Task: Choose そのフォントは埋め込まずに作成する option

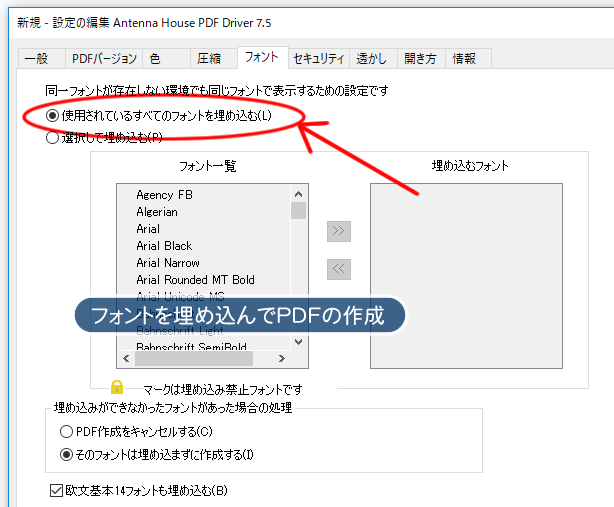Action: pos(157,455)
